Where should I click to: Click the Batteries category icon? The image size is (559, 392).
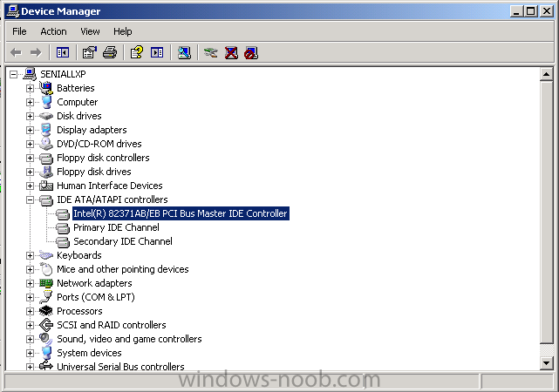(46, 88)
